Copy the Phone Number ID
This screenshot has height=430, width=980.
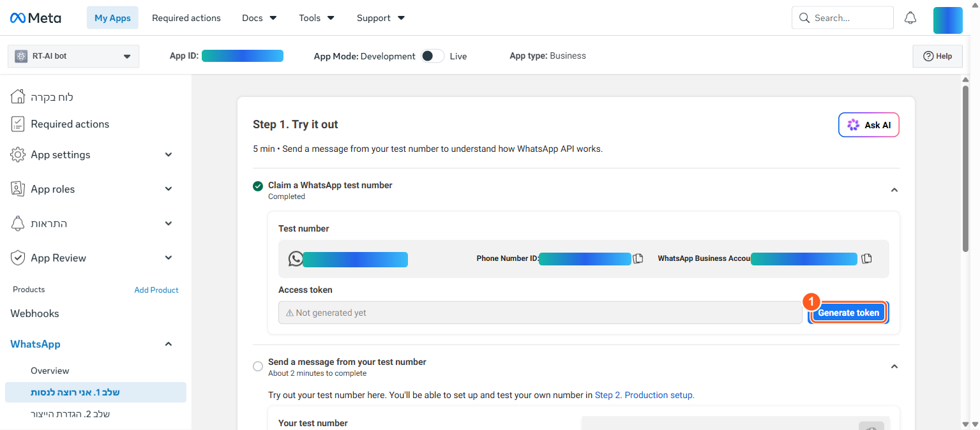coord(638,259)
